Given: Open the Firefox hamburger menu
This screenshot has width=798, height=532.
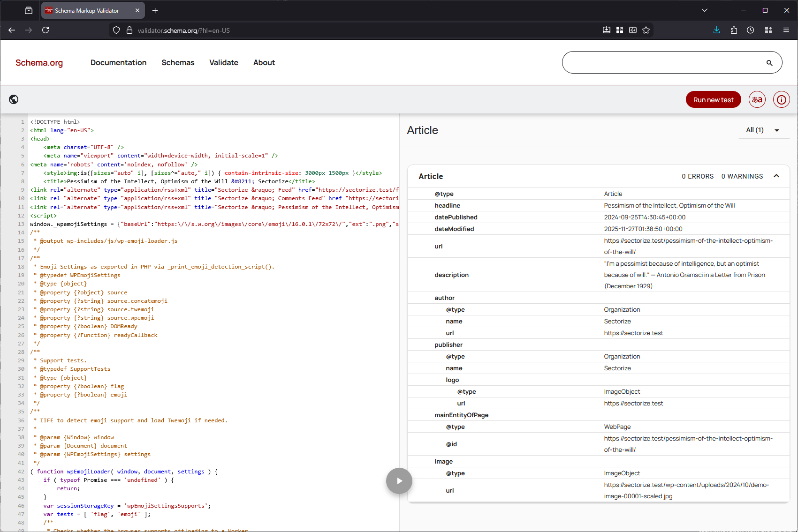Looking at the screenshot, I should [786, 30].
